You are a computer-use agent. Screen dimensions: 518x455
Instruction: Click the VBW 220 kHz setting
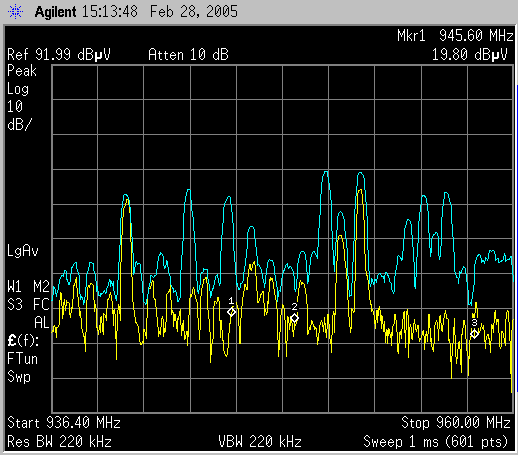260,442
